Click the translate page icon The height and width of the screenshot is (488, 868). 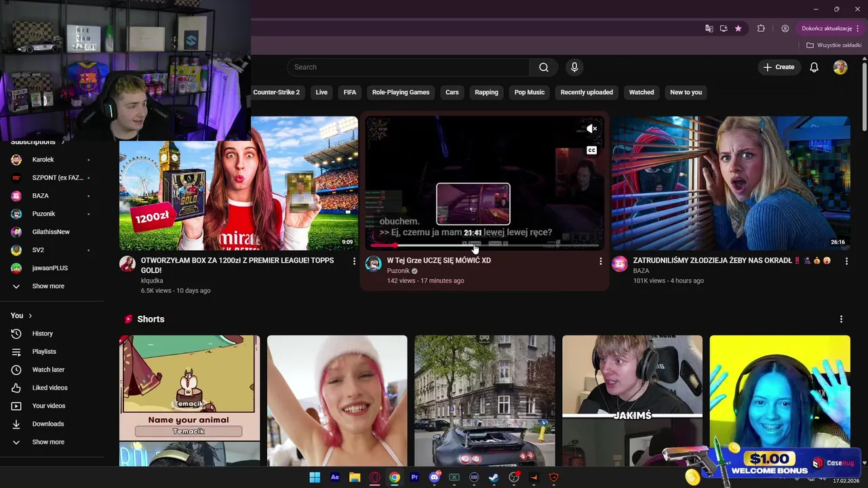(x=709, y=28)
